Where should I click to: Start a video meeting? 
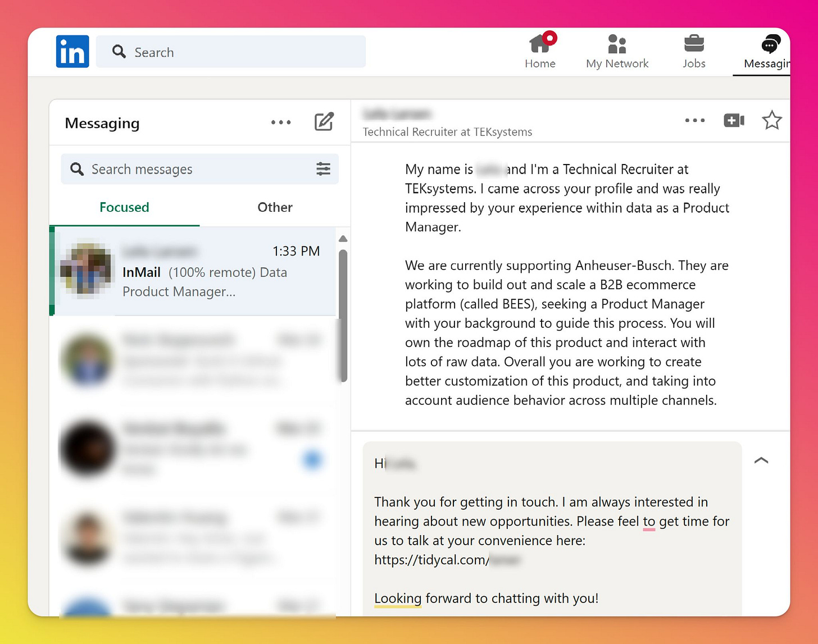coord(734,120)
